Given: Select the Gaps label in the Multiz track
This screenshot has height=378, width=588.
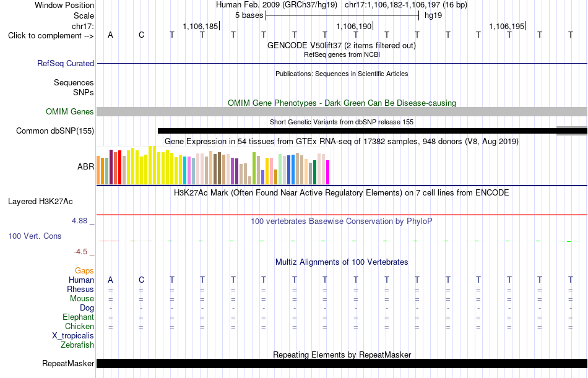Looking at the screenshot, I should pyautogui.click(x=84, y=271).
